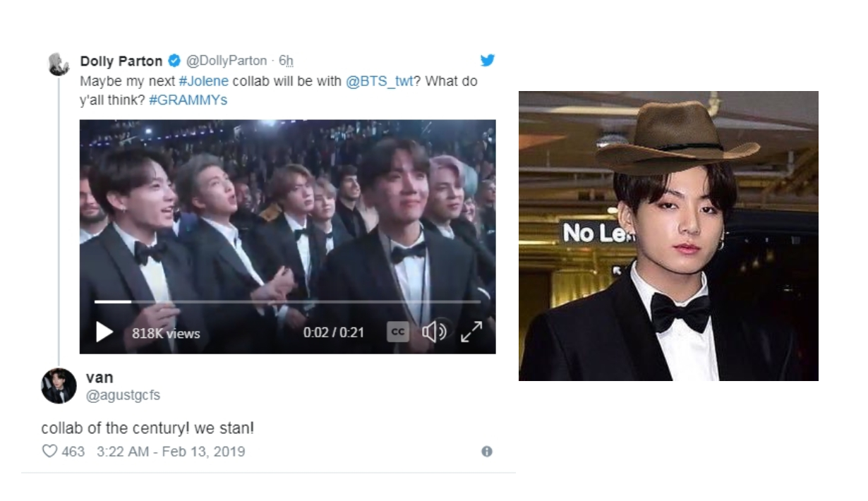Open the #Jolene hashtag link

coord(203,81)
